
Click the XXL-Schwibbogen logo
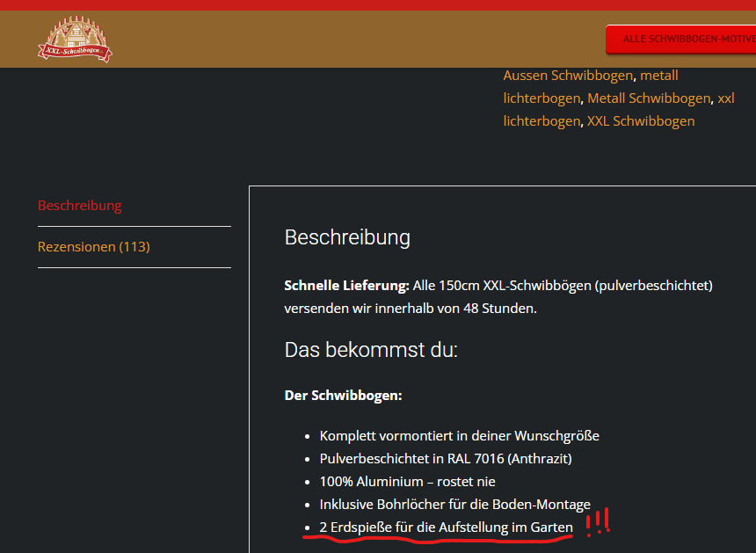pos(75,40)
